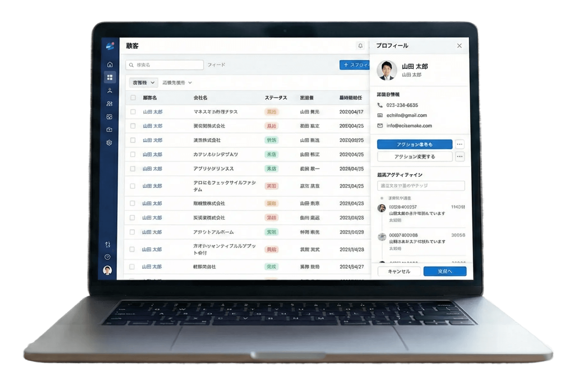Open the first status filter dropdown
This screenshot has width=588, height=381.
point(143,82)
